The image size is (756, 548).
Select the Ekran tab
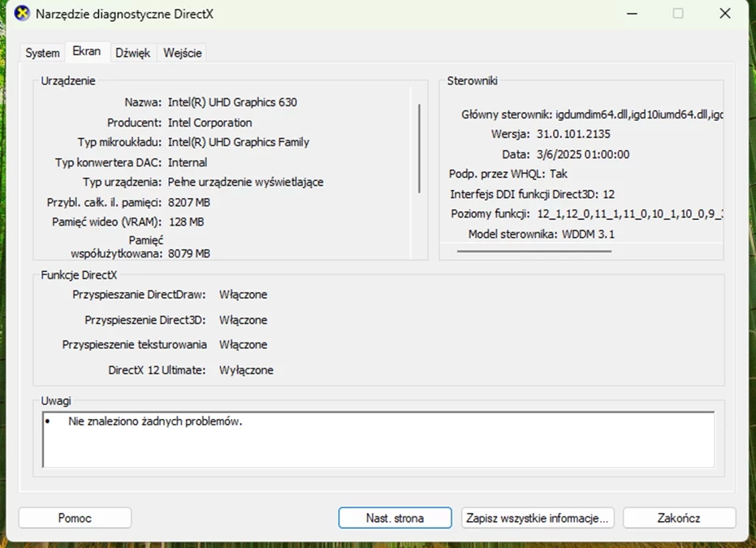tap(87, 50)
